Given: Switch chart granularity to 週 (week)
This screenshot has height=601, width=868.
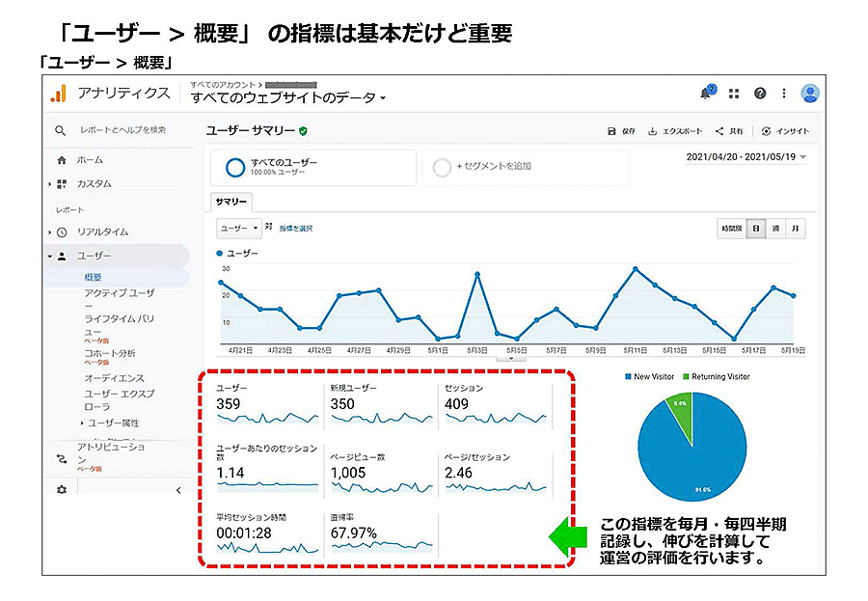Looking at the screenshot, I should click(775, 229).
